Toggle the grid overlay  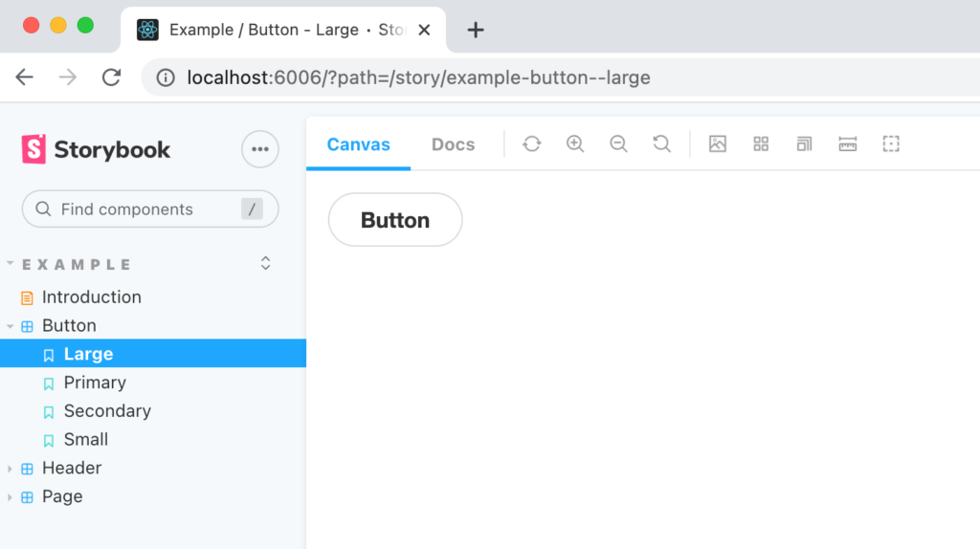click(761, 144)
